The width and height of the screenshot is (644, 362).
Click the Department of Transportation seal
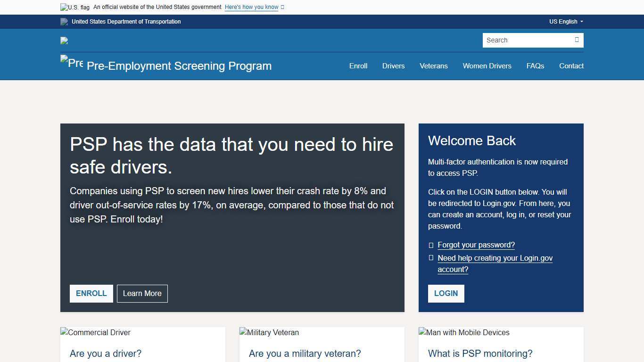click(64, 22)
